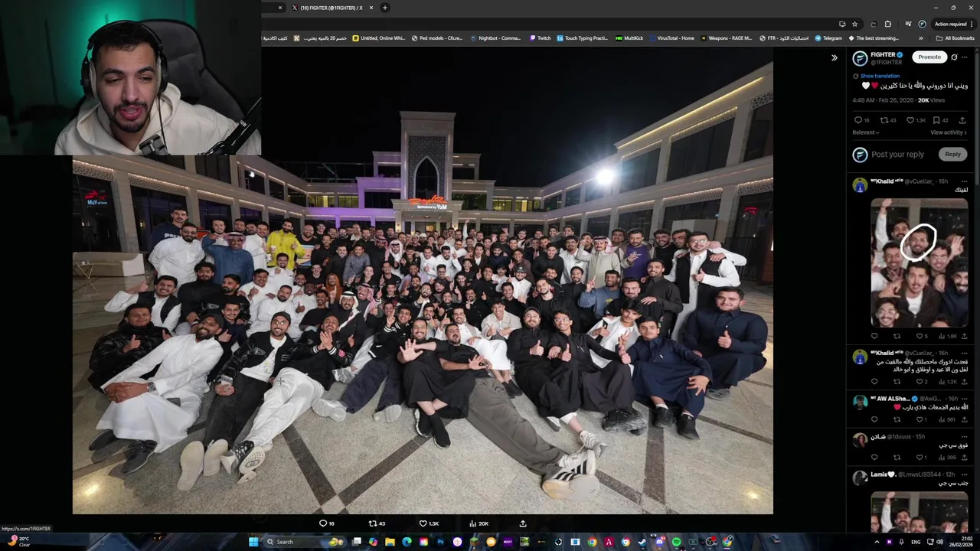
Task: Click the 1.3K like heart below the photo
Action: coord(423,523)
